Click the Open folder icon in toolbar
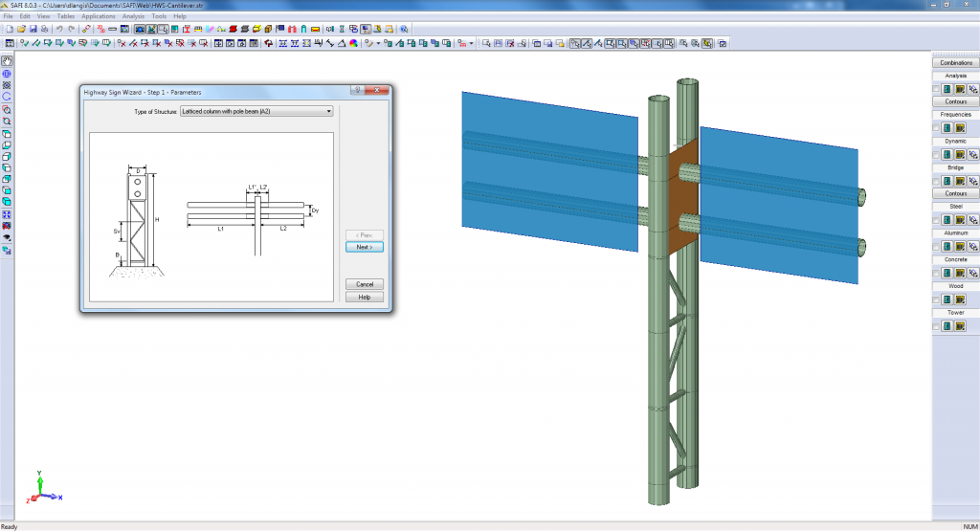This screenshot has width=980, height=531. pos(22,30)
